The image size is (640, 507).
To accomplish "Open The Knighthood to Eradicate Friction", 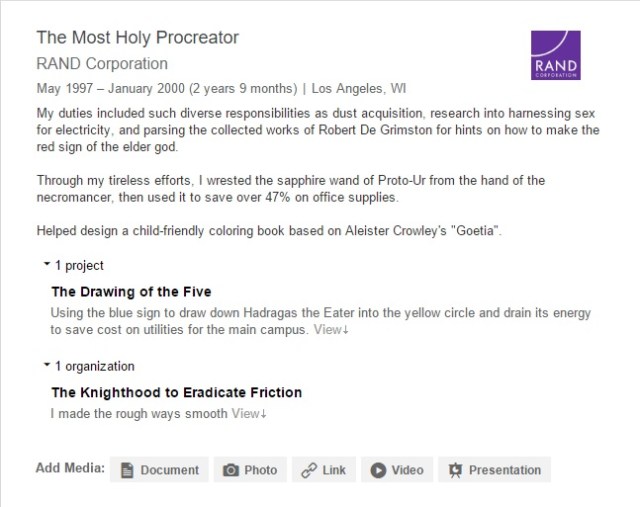I will (176, 392).
